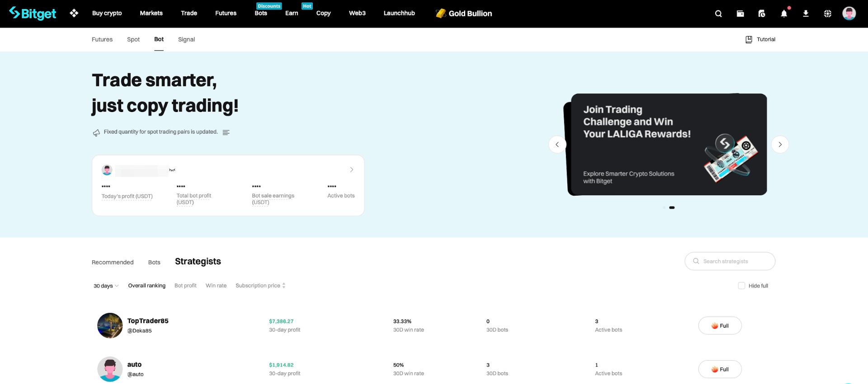Click the search magnifier in strategists box
The height and width of the screenshot is (384, 868).
(x=696, y=261)
